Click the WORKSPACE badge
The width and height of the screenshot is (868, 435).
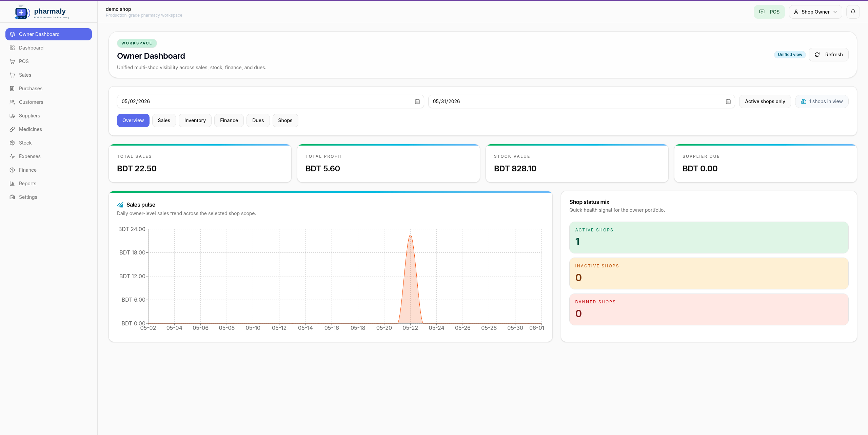[x=137, y=43]
